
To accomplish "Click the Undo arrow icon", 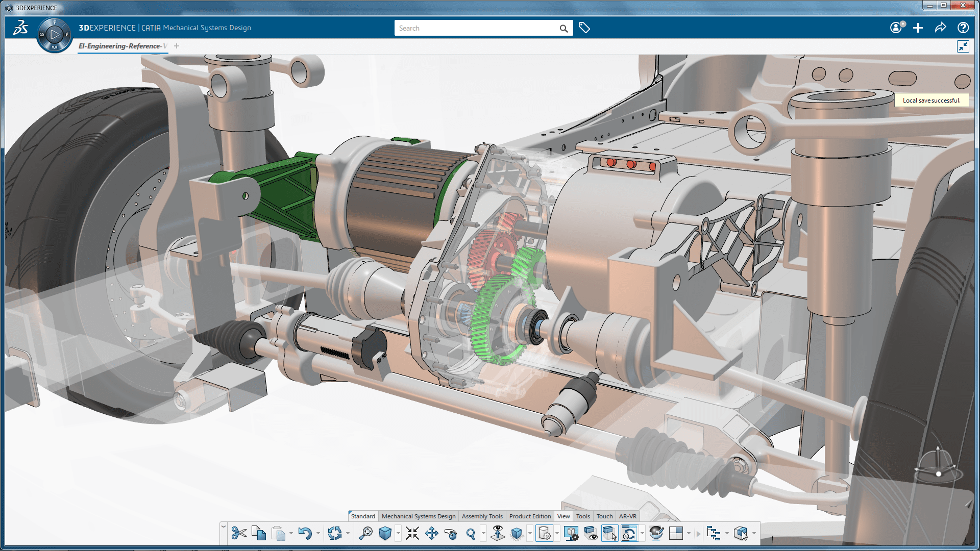I will tap(305, 533).
